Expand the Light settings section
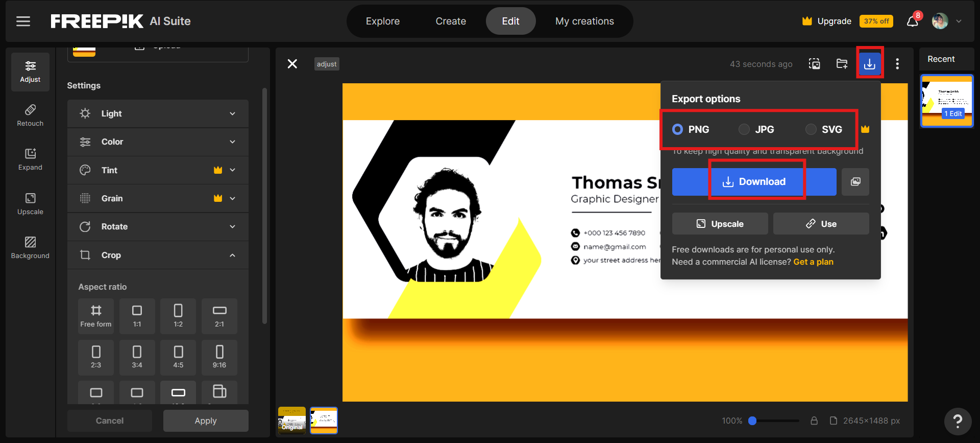The width and height of the screenshot is (980, 443). pyautogui.click(x=158, y=113)
